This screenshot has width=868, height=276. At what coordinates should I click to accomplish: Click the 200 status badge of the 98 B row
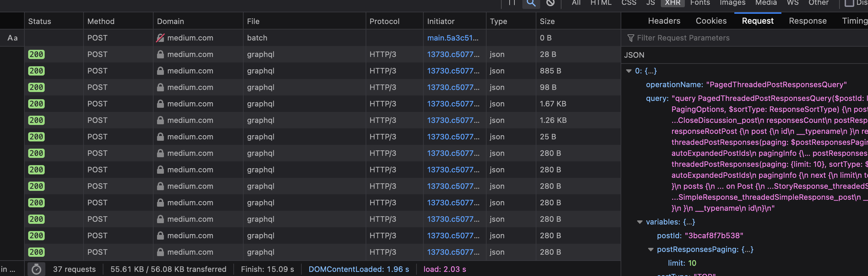[x=36, y=87]
